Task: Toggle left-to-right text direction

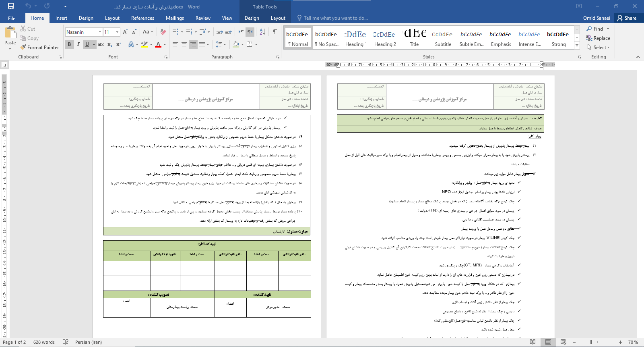Action: point(241,32)
